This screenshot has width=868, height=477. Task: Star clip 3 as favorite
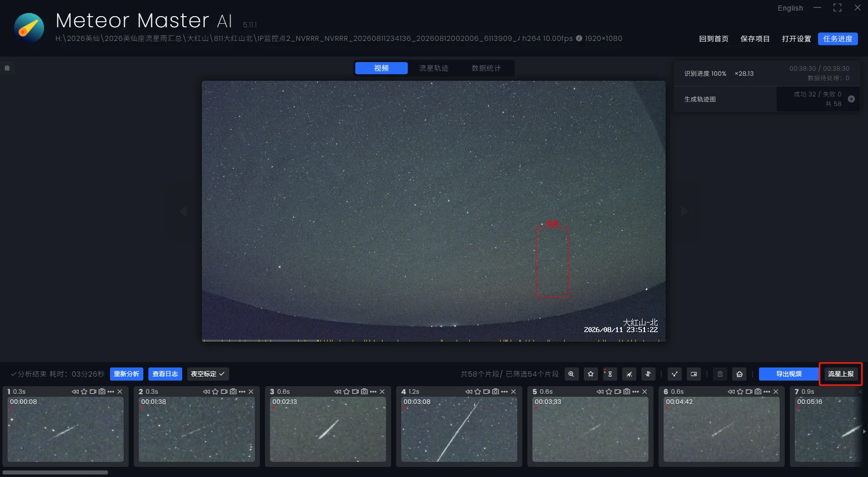point(347,392)
